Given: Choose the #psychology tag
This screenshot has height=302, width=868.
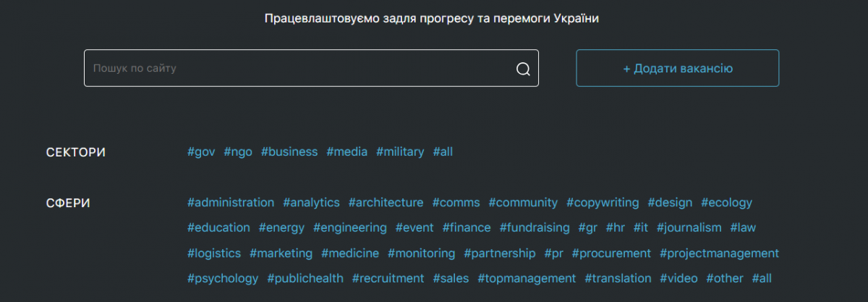Looking at the screenshot, I should tap(223, 278).
